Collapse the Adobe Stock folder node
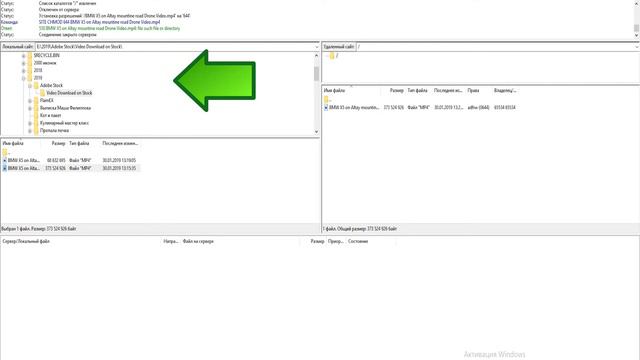The image size is (640, 360). (30, 86)
